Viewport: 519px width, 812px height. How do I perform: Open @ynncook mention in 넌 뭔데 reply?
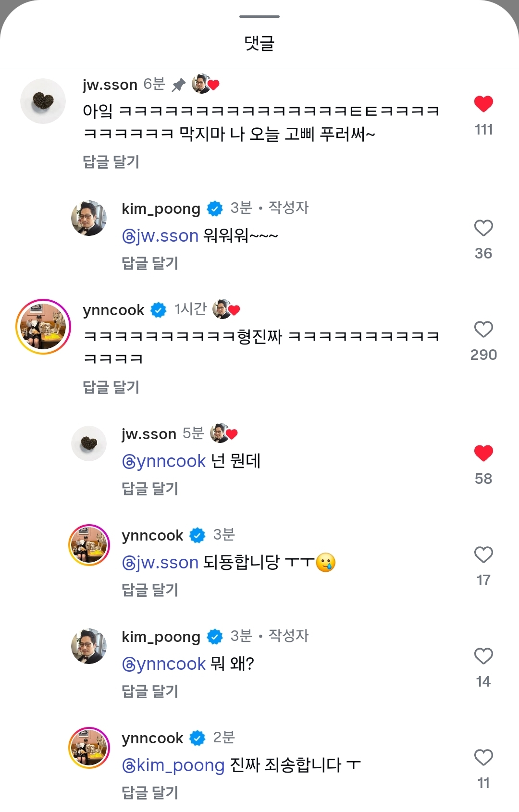[164, 461]
